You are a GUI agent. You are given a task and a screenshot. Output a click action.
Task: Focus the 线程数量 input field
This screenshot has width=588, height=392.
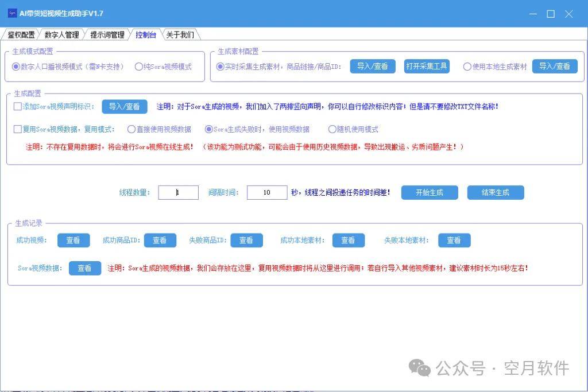(178, 193)
